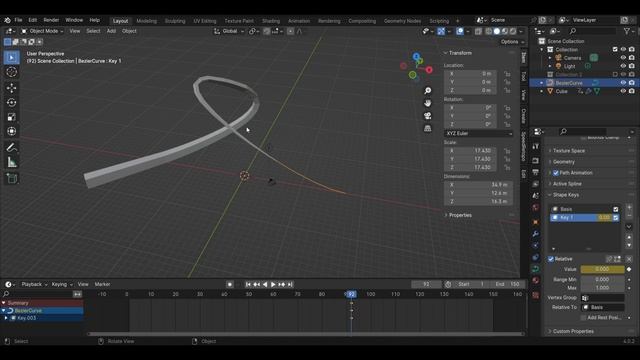Screen dimensions: 640x360
Task: Click the current frame 92 field
Action: [426, 284]
